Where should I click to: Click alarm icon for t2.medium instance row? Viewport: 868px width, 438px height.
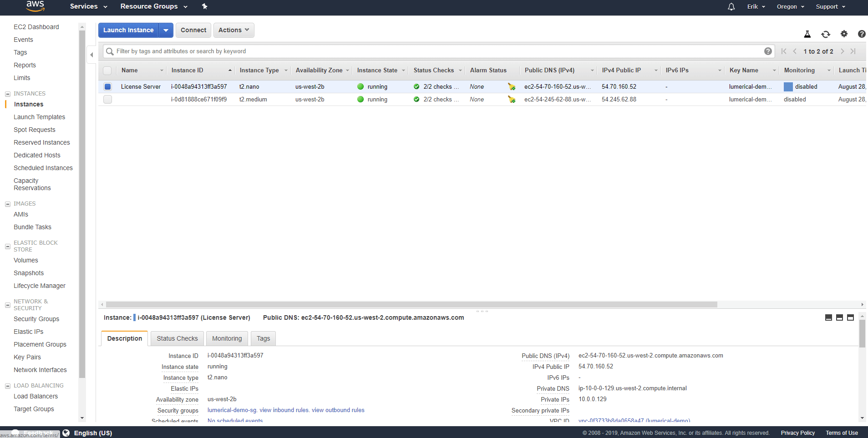(x=512, y=99)
